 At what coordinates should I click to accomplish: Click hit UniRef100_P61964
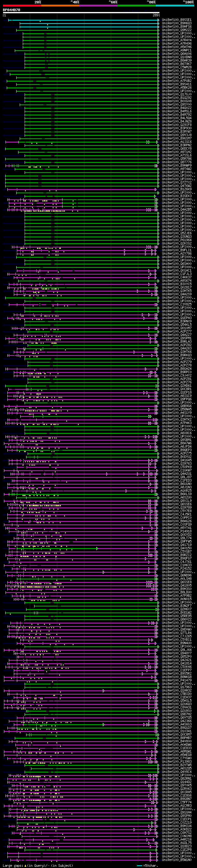click(x=177, y=240)
